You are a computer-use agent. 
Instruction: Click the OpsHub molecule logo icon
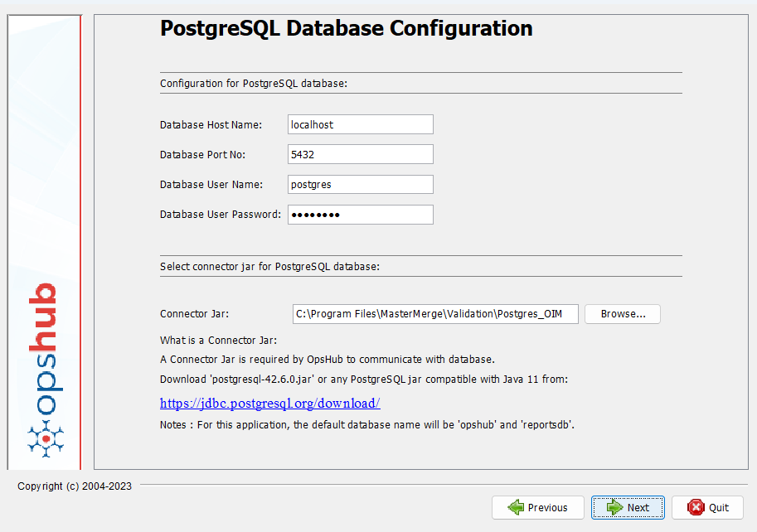click(x=46, y=437)
